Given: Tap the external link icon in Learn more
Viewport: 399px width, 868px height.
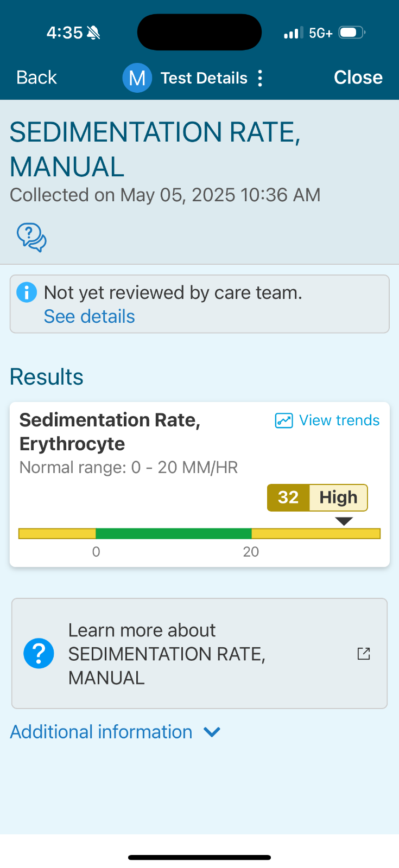Looking at the screenshot, I should [x=364, y=654].
